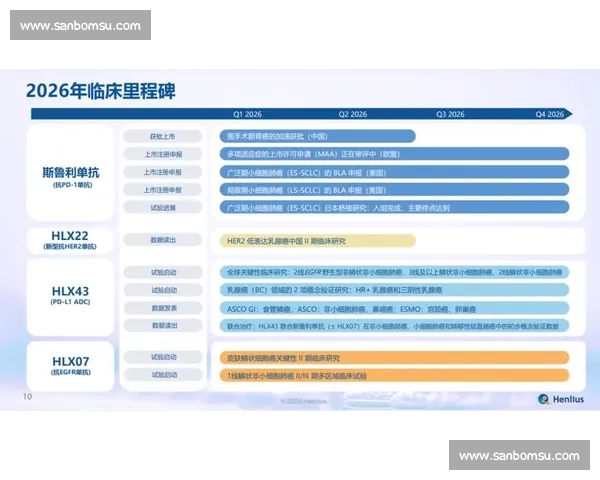Screen dimensions: 600x480
Task: Click the HLX43 product box
Action: coord(72,297)
